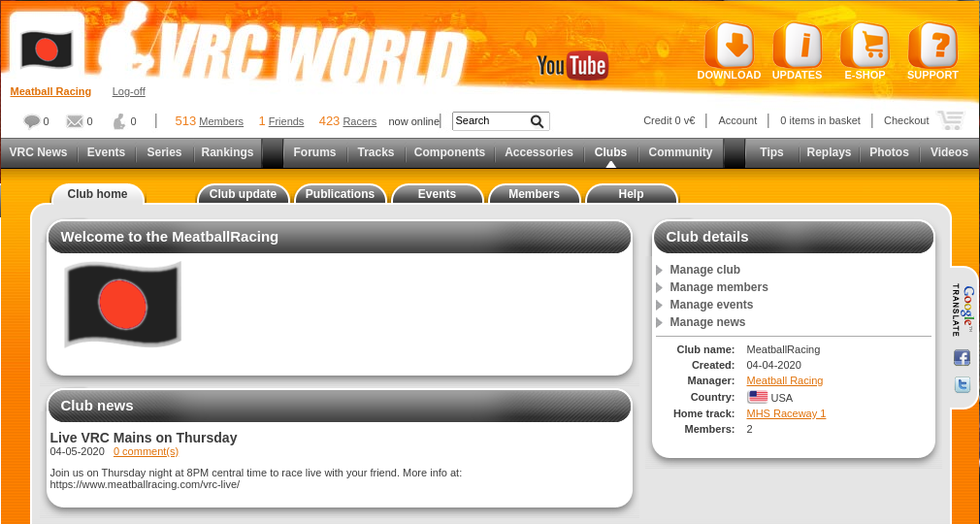
Task: Open Rankings menu item
Action: [227, 152]
